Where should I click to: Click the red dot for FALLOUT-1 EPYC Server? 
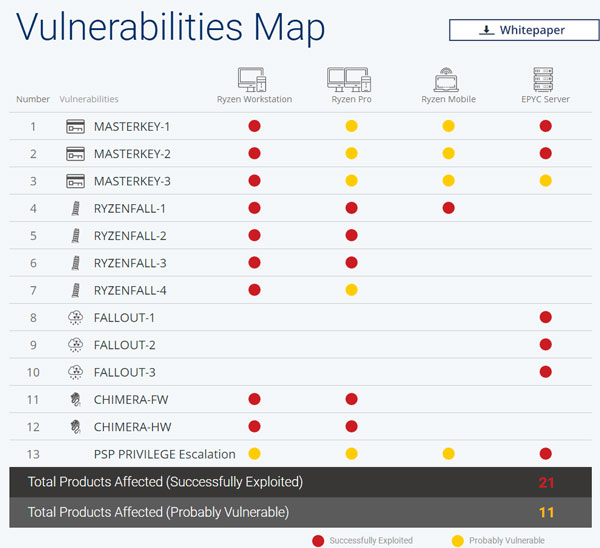coord(546,317)
